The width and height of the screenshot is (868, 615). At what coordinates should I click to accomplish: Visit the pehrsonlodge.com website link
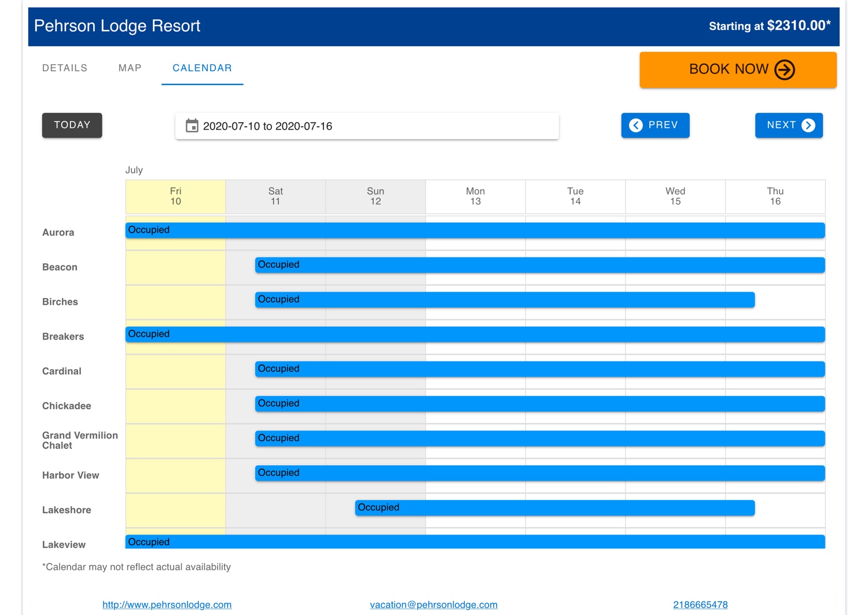[167, 605]
